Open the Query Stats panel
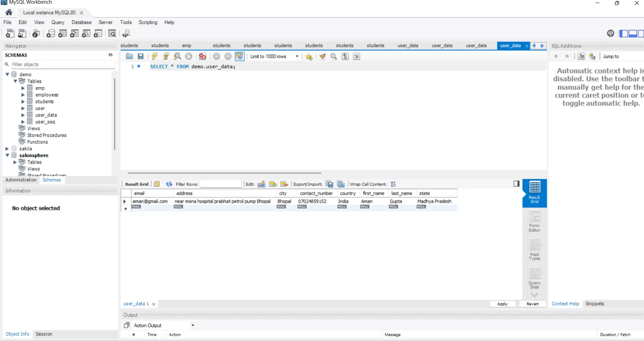This screenshot has height=341, width=644. [x=535, y=278]
